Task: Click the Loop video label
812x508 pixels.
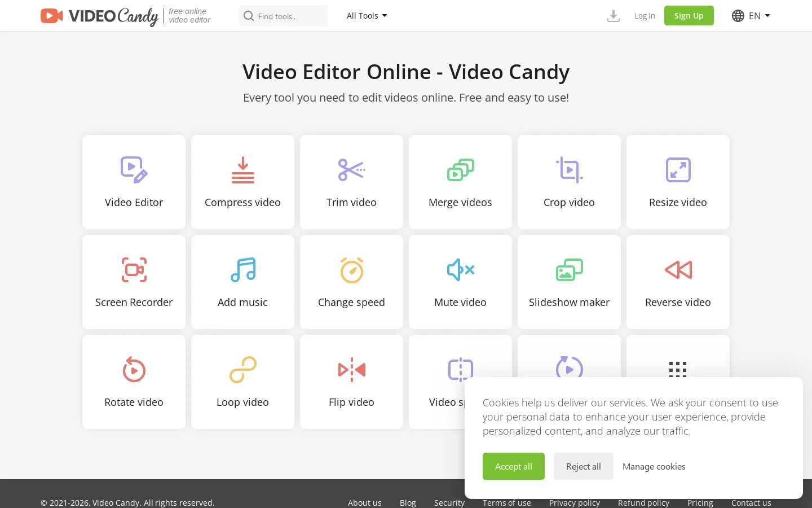Action: tap(242, 402)
